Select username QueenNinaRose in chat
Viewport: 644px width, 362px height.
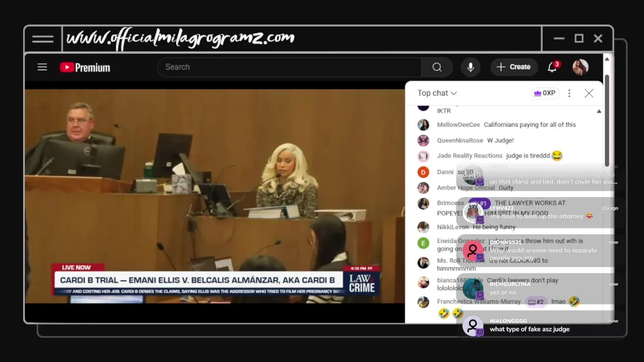460,140
